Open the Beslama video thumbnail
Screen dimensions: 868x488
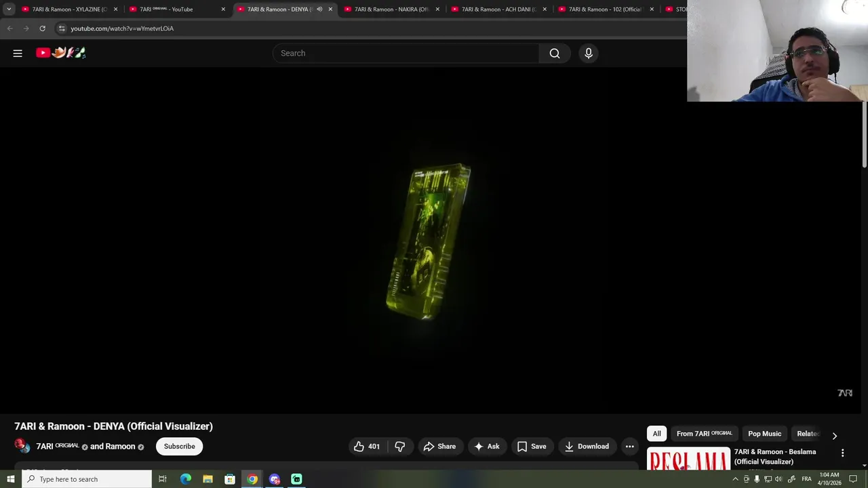688,459
